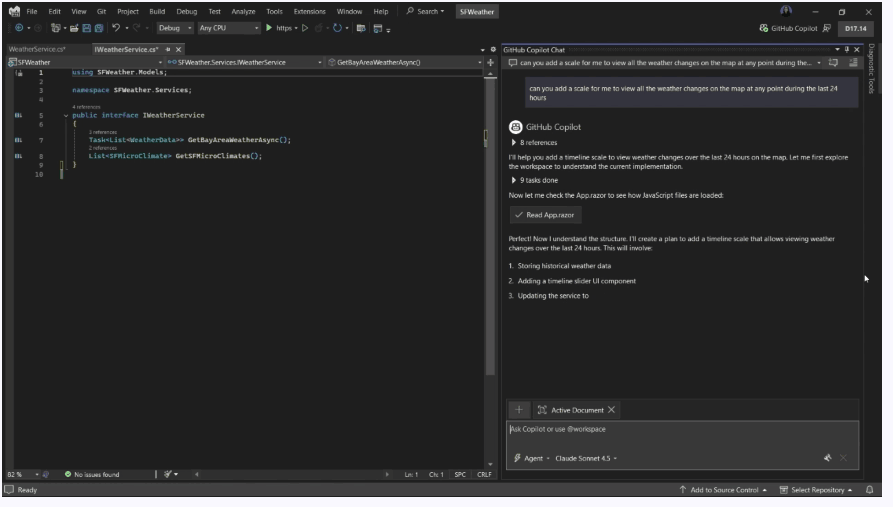Open the SFWeather.Services.IWeatherService type dropdown

pyautogui.click(x=244, y=62)
